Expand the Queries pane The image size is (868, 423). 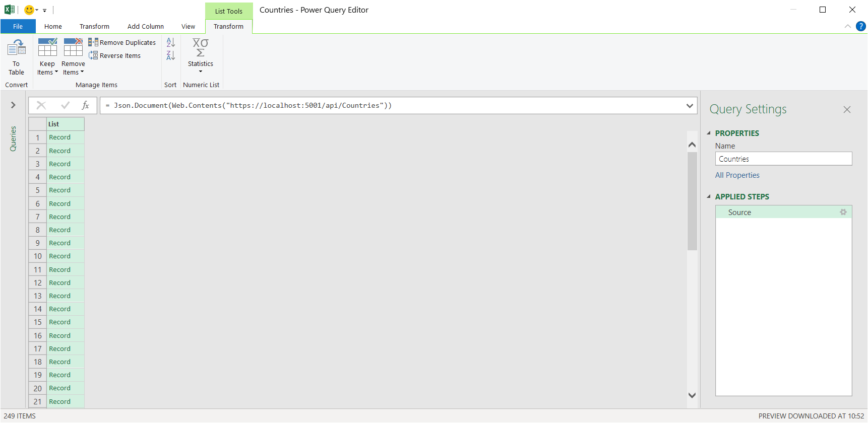13,105
